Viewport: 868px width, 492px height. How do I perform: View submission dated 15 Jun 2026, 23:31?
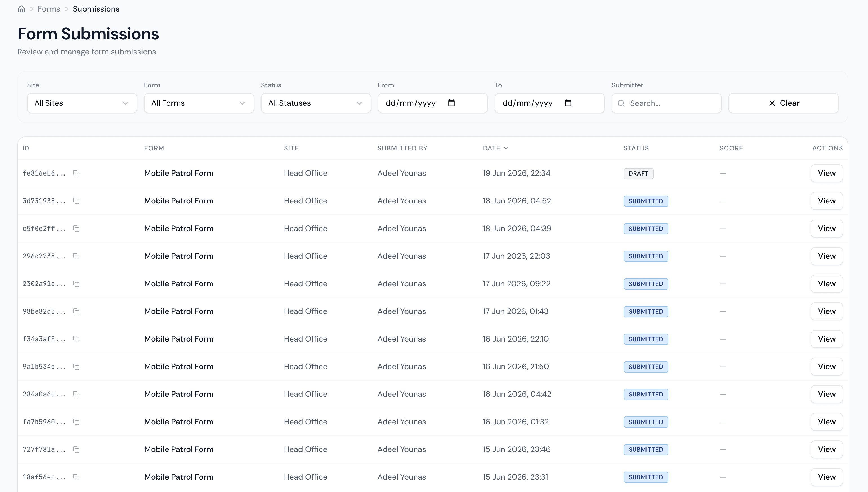[x=827, y=477]
